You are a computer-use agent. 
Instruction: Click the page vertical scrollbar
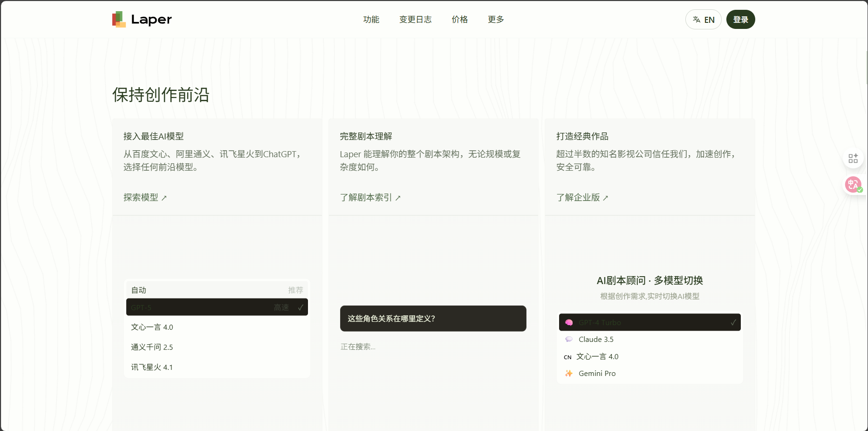pos(866,68)
